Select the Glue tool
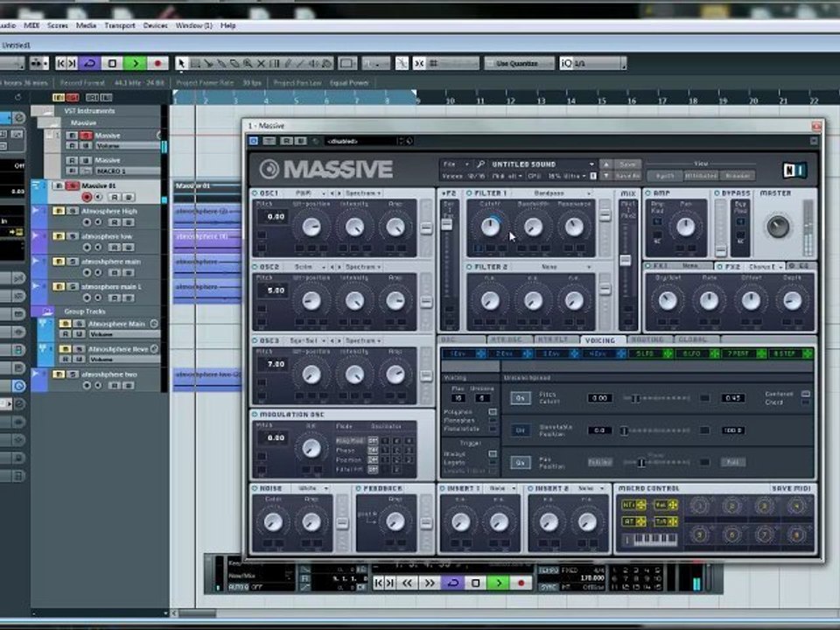The image size is (840, 630). tap(221, 63)
